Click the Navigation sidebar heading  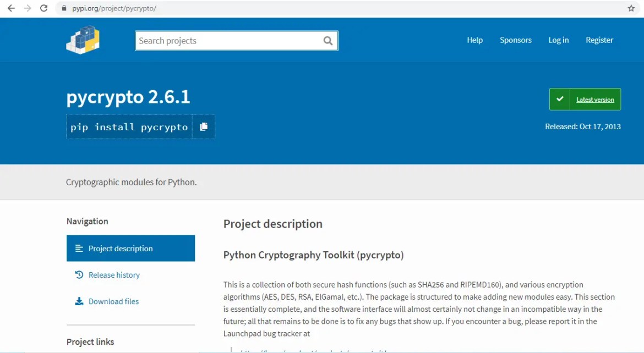[88, 221]
